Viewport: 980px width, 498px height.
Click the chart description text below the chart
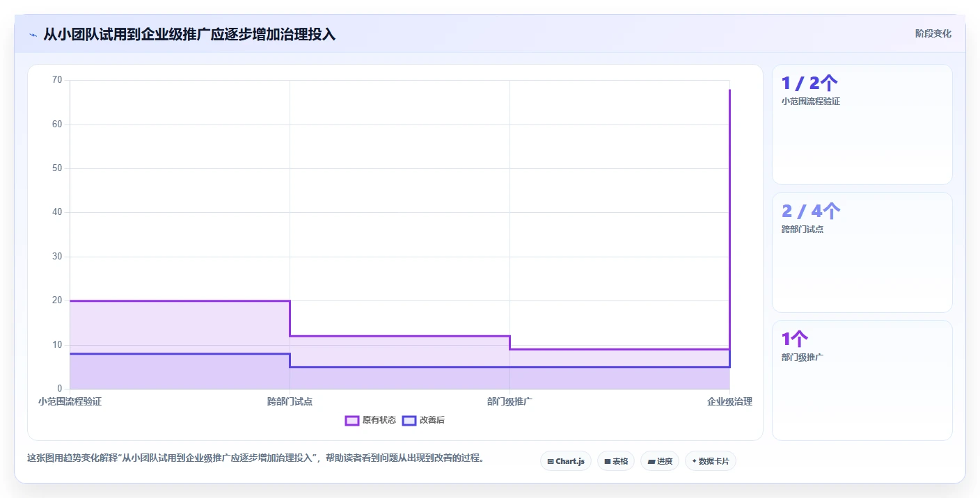255,458
